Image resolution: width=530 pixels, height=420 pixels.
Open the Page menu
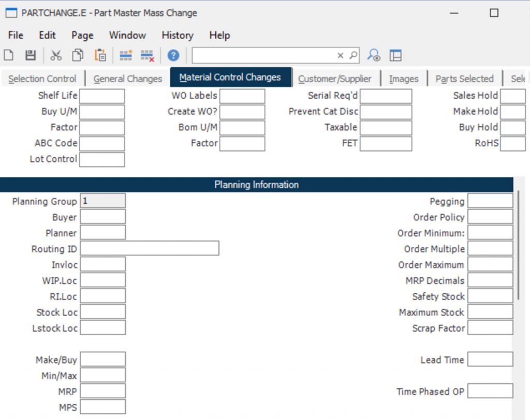(x=82, y=35)
